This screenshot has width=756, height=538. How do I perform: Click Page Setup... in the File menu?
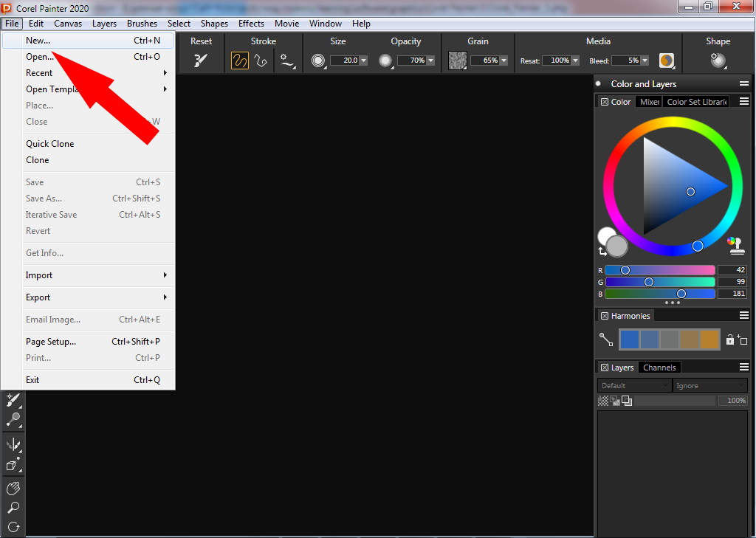[x=51, y=342]
